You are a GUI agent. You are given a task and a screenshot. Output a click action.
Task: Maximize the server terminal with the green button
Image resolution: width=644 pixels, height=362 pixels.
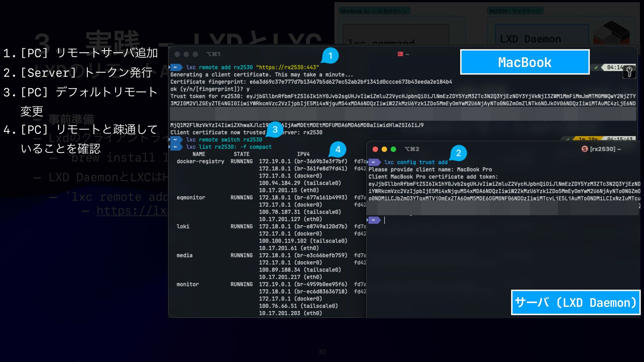(393, 149)
